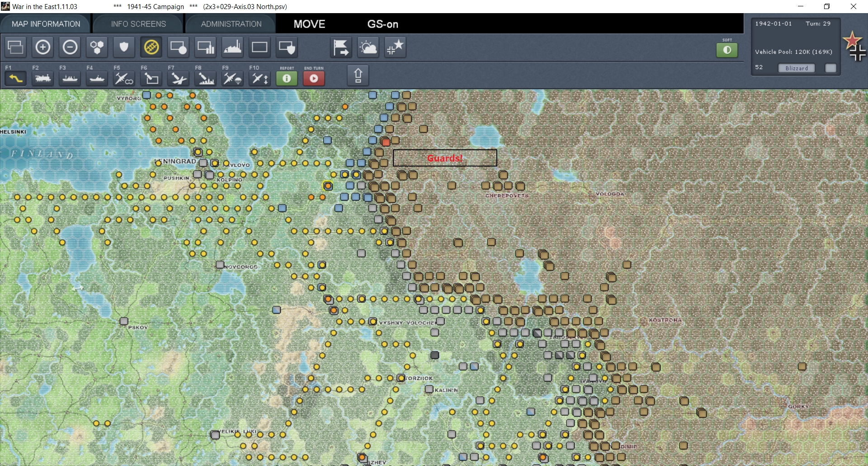Screen dimensions: 868x466
Task: Switch to the INFO SCREENS tab
Action: (138, 24)
